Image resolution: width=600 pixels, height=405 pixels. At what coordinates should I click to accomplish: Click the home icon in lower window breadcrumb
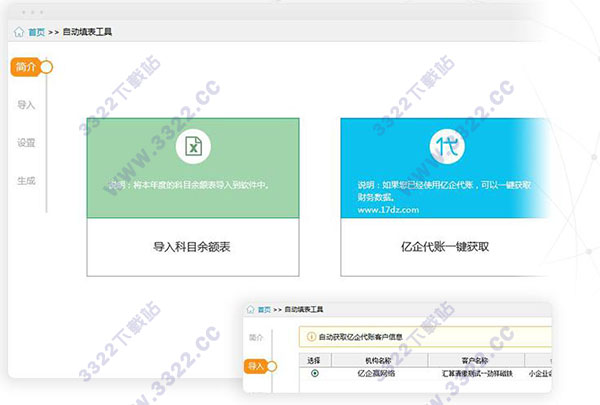[251, 309]
